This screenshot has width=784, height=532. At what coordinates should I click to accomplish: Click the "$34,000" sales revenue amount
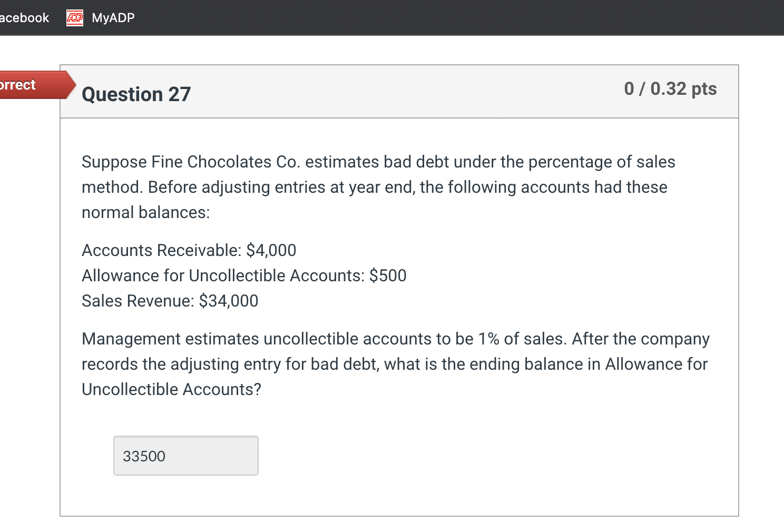pos(229,301)
